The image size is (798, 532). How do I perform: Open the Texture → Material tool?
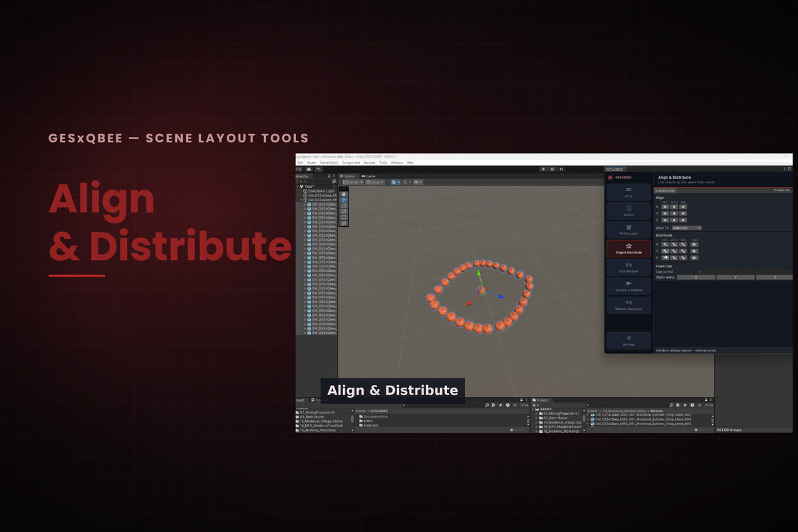click(x=628, y=286)
